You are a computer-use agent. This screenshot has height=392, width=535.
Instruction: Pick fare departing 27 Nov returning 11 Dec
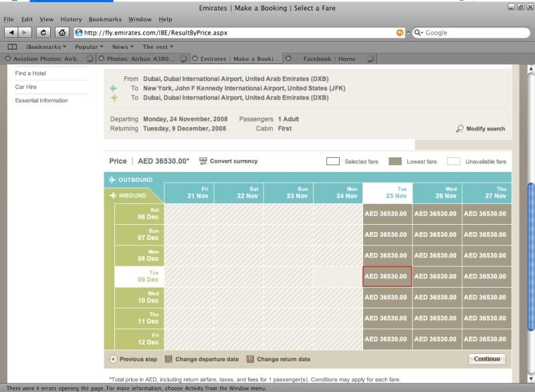487,318
